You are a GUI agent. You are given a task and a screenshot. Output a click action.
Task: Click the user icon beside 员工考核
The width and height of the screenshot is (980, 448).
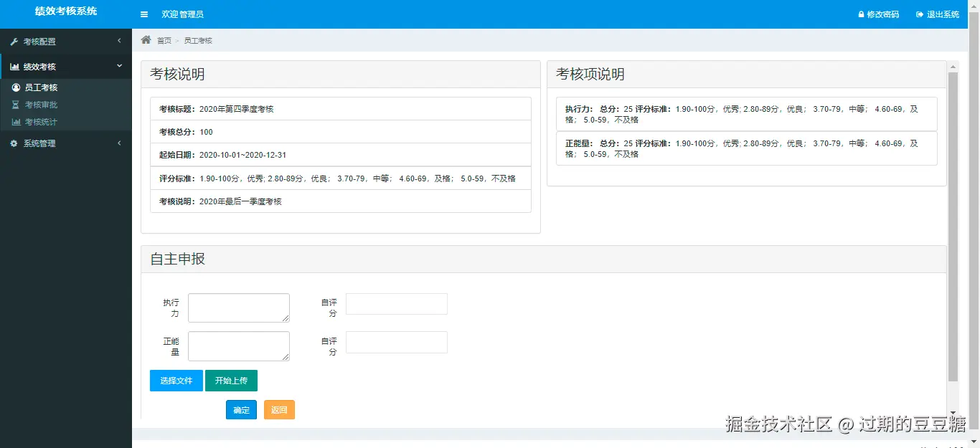(x=16, y=87)
